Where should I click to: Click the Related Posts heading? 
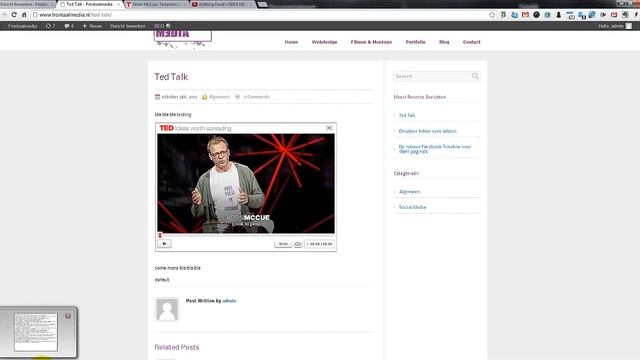click(177, 347)
